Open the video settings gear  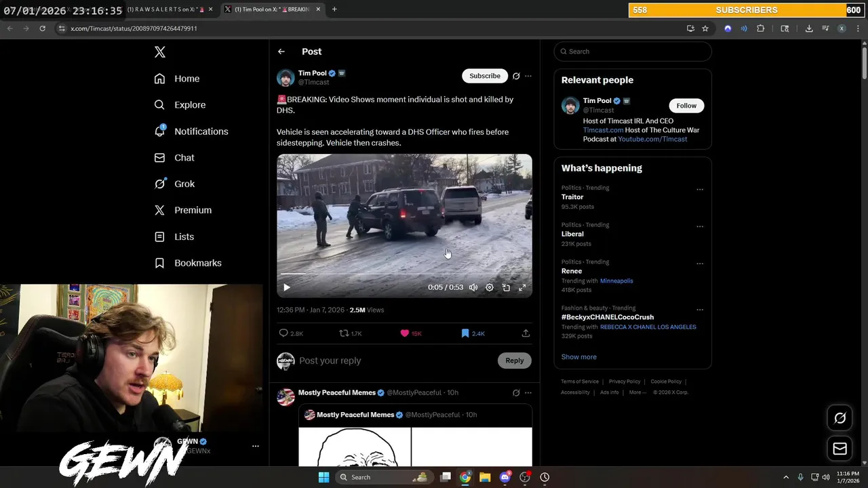pos(490,287)
